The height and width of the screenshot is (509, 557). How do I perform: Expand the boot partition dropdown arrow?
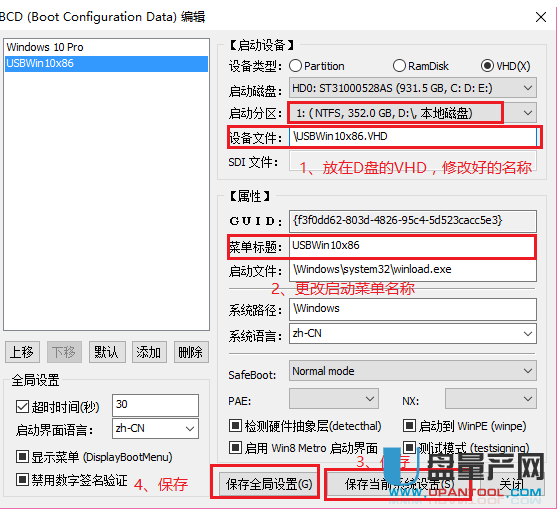(528, 113)
